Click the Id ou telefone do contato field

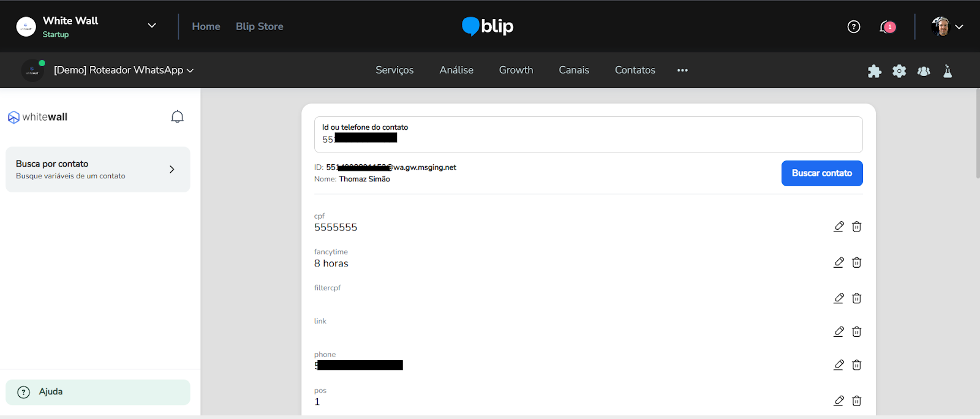[x=588, y=135]
